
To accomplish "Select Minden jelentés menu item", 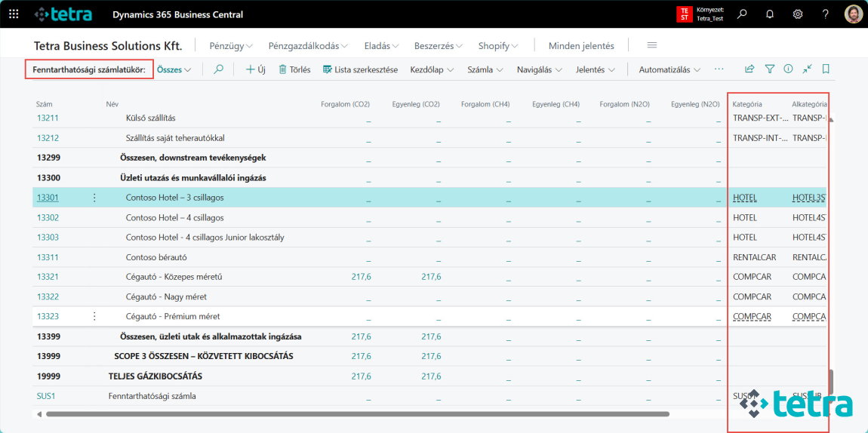I will click(x=581, y=46).
